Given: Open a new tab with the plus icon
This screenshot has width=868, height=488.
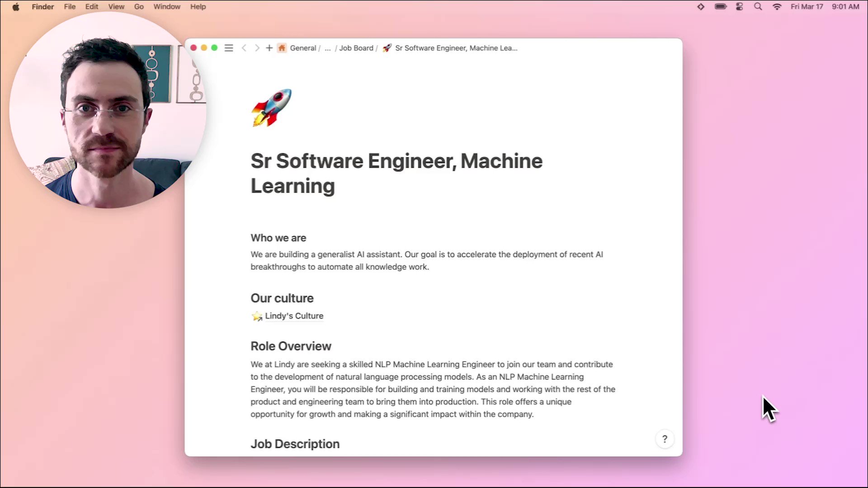Looking at the screenshot, I should click(269, 48).
